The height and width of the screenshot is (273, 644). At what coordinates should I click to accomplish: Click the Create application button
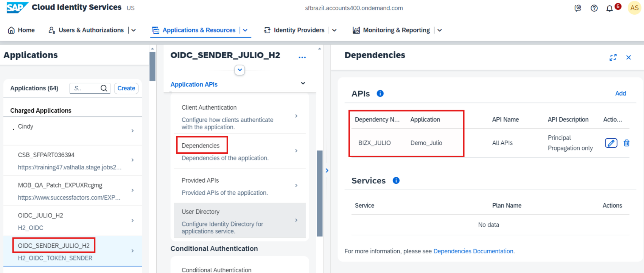[126, 88]
